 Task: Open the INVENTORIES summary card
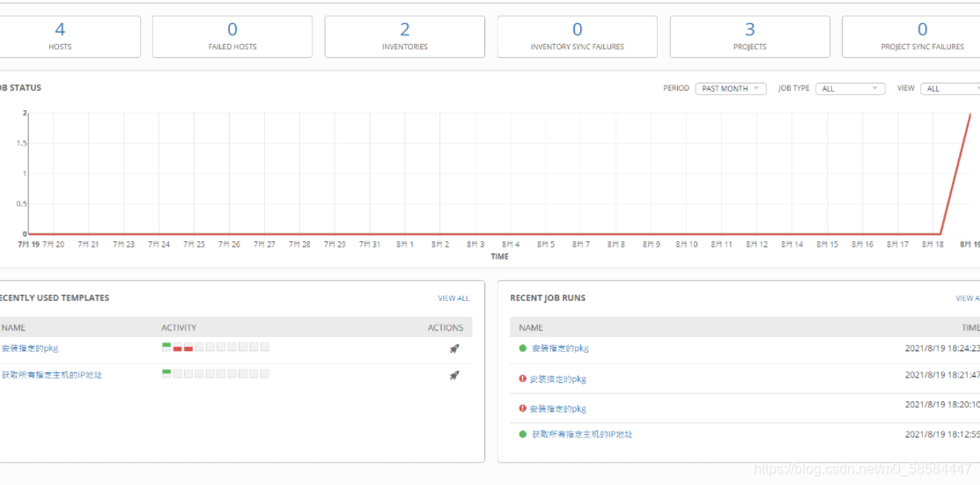click(405, 37)
